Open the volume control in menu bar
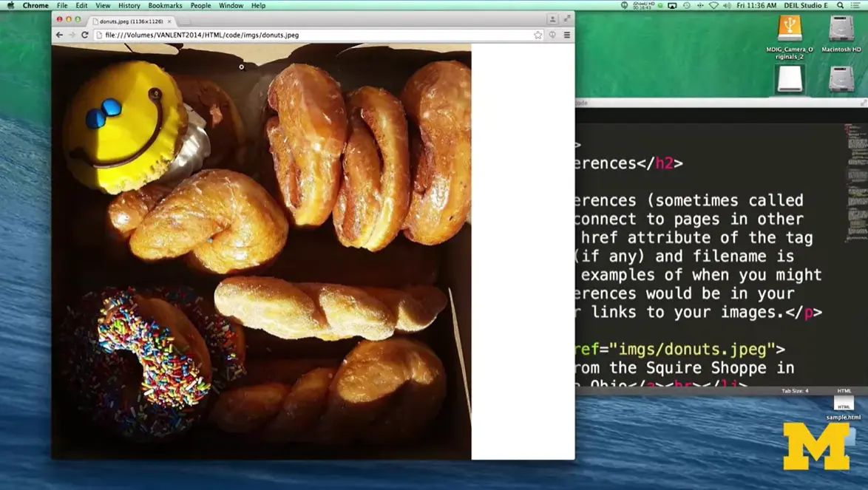Image resolution: width=868 pixels, height=490 pixels. pyautogui.click(x=727, y=5)
